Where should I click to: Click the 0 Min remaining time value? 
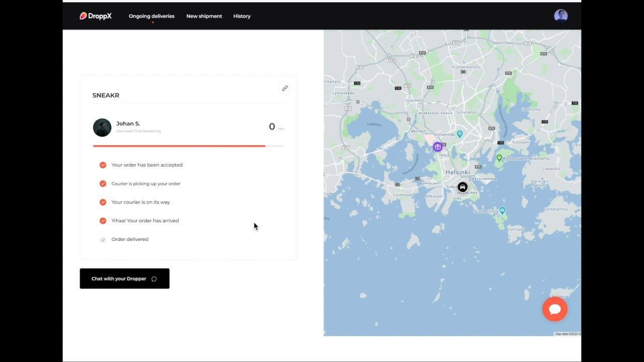pyautogui.click(x=276, y=127)
